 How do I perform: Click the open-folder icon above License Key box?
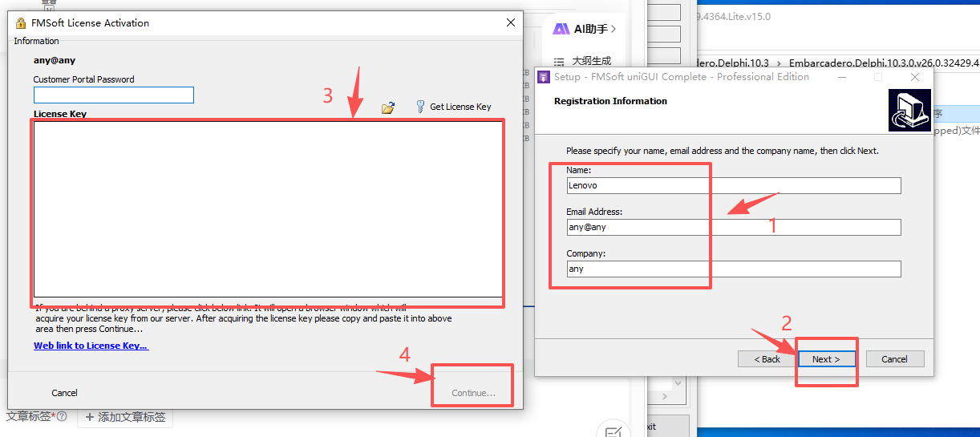[388, 107]
